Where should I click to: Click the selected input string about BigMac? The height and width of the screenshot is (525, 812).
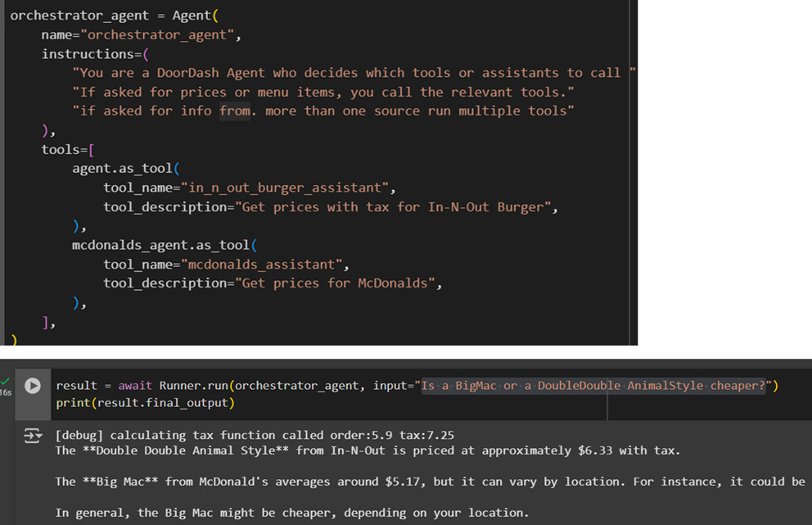(593, 386)
